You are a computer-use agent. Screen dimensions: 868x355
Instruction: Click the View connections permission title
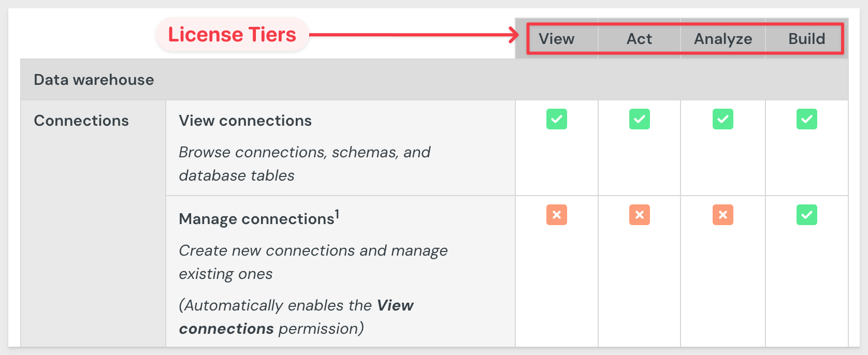pos(245,121)
